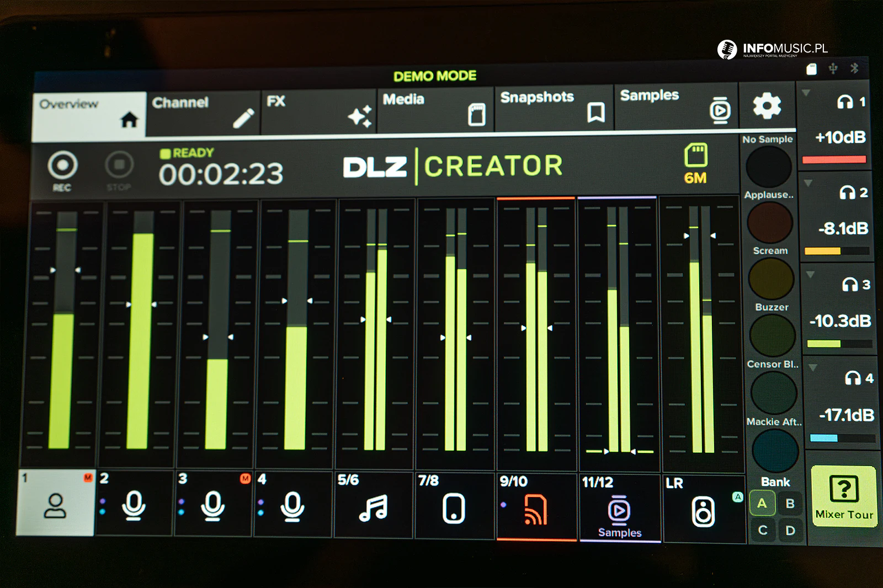Select sample Bank C
Image resolution: width=883 pixels, height=588 pixels.
click(763, 530)
